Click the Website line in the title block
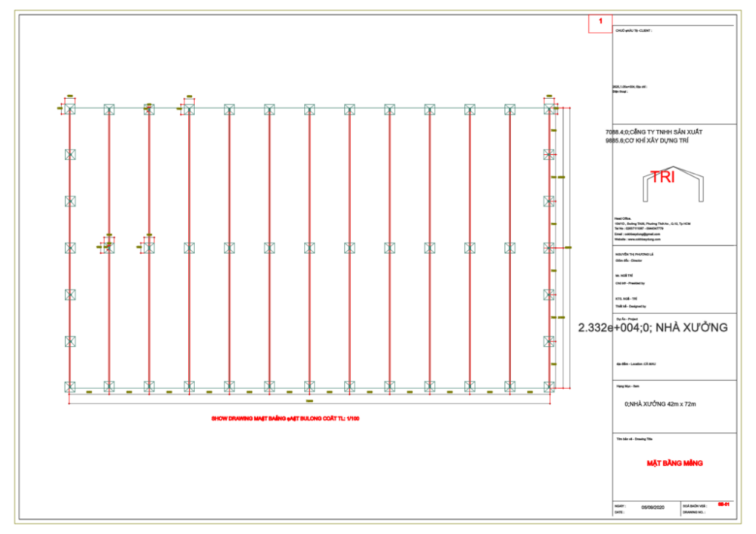 pos(637,239)
